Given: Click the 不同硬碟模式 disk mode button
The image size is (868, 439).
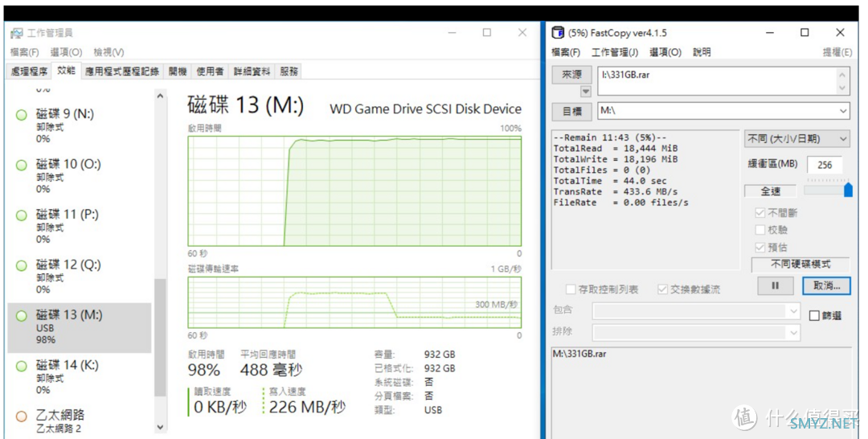Looking at the screenshot, I should point(800,264).
